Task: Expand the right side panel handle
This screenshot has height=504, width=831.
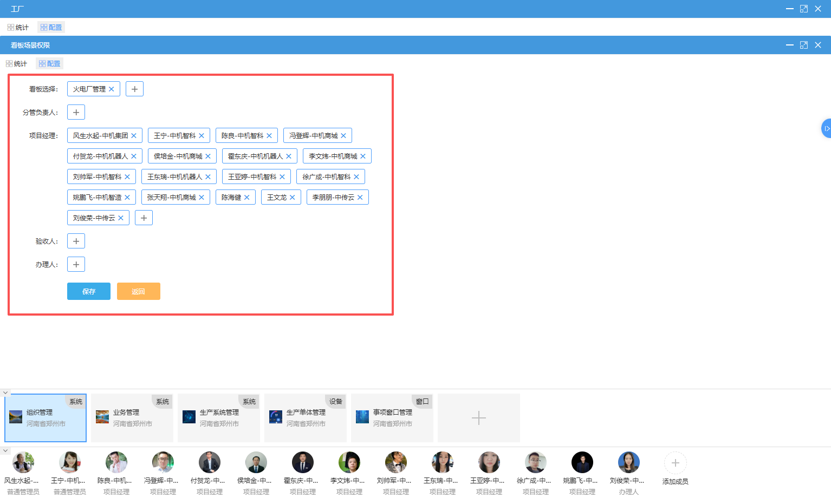Action: [x=826, y=128]
